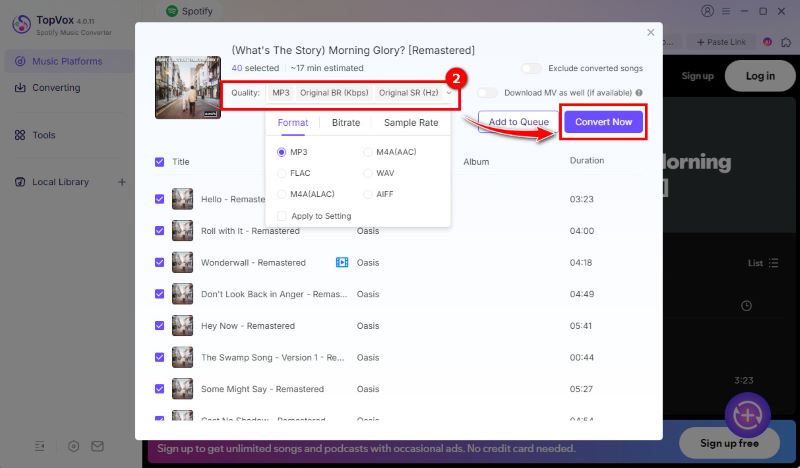
Task: Click the plus icon beside Local Library
Action: 122,182
